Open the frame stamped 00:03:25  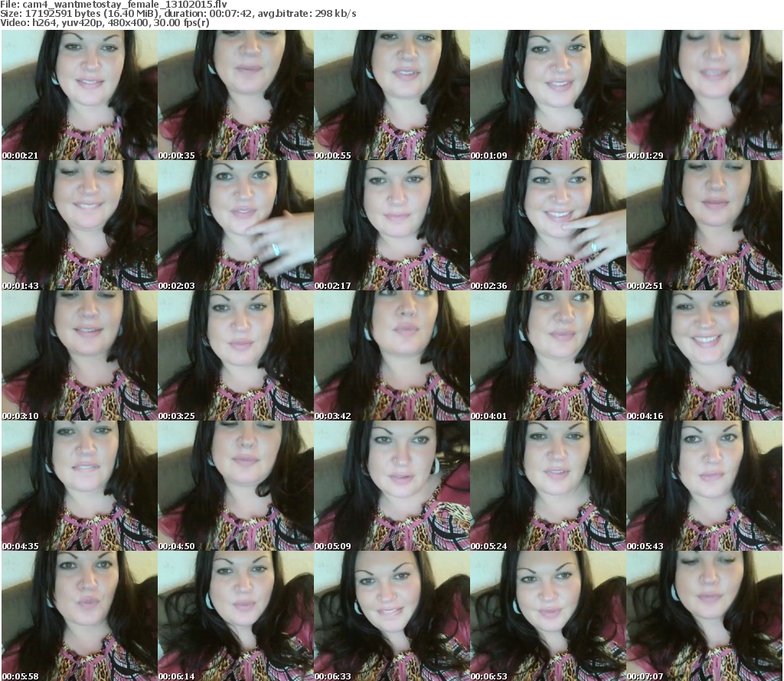[236, 355]
